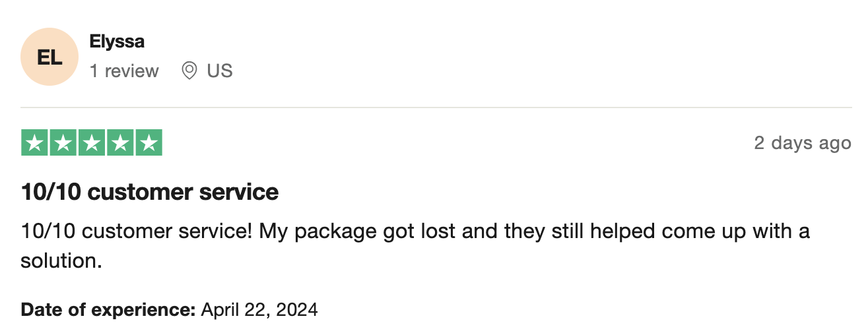Open the '10/10 customer service' review title

150,192
